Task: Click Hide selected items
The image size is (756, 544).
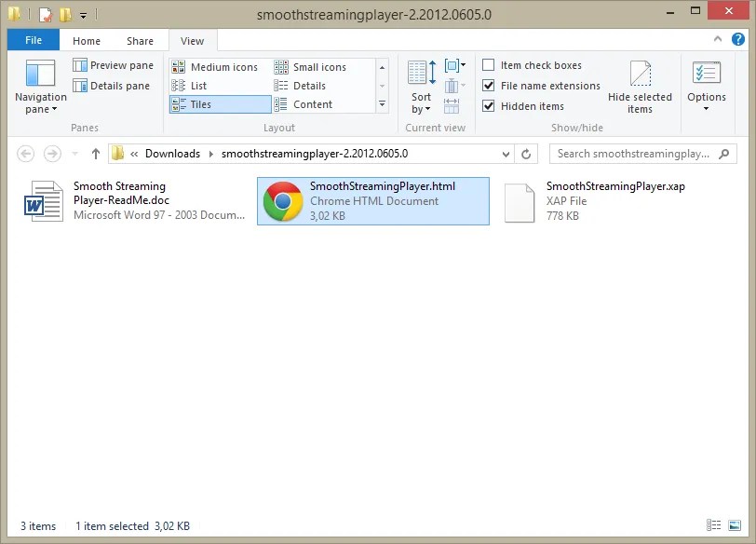Action: [x=640, y=88]
